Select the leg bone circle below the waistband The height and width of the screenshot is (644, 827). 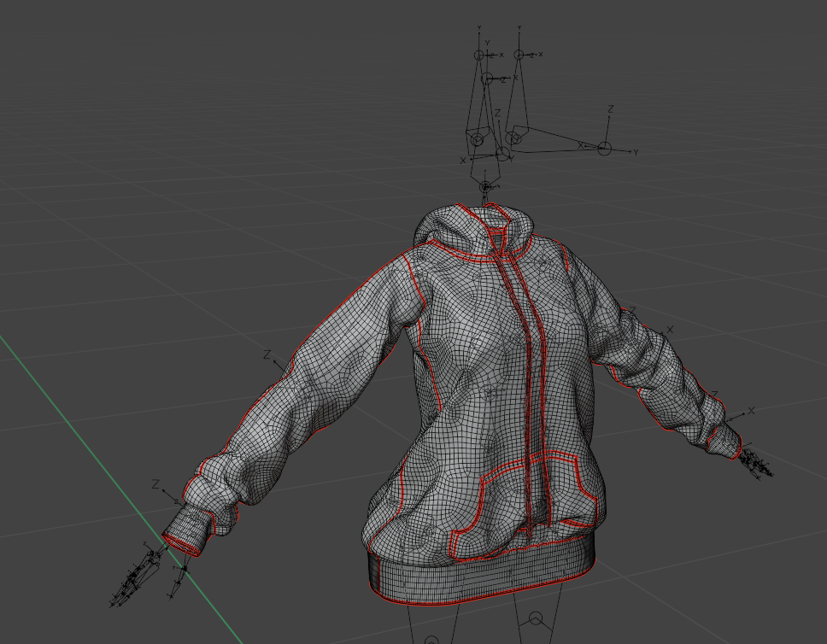536,618
